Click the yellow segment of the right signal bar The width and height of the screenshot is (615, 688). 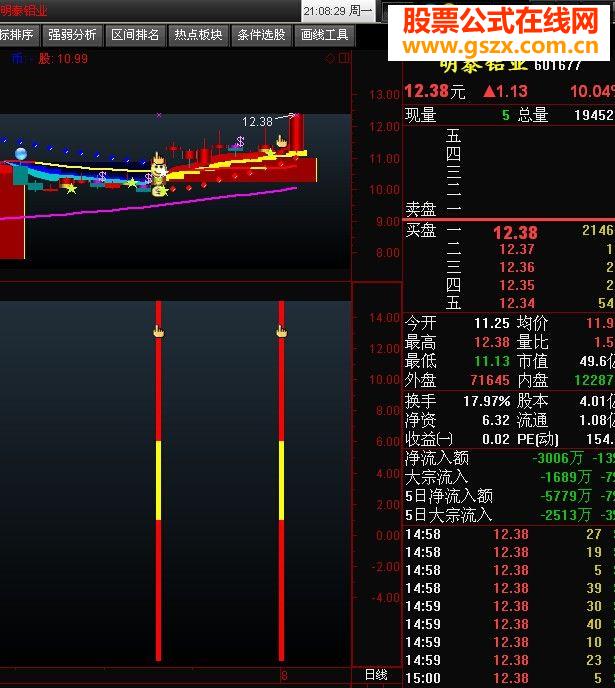(281, 481)
